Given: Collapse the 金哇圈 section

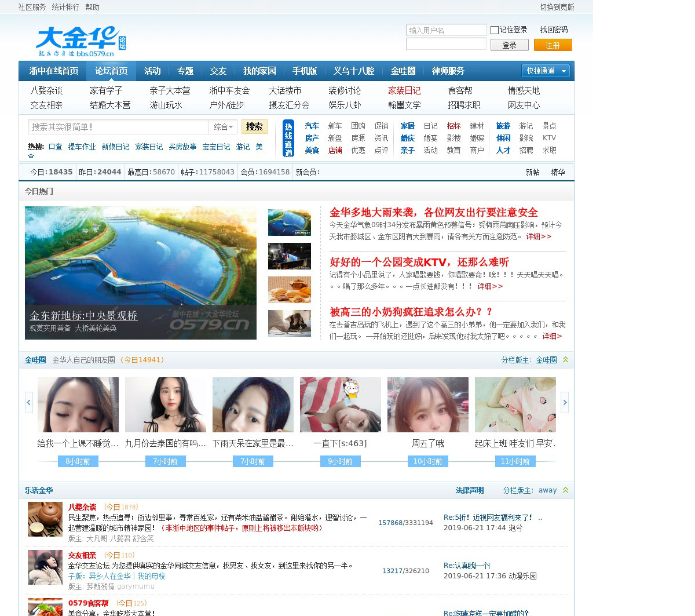Looking at the screenshot, I should (x=566, y=360).
